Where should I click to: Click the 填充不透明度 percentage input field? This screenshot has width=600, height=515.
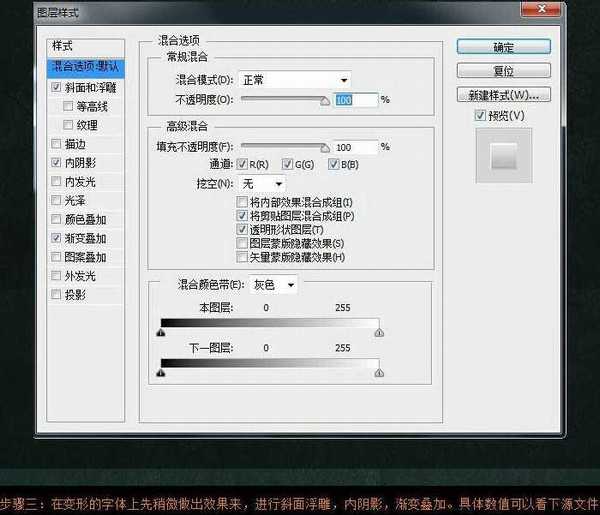pyautogui.click(x=356, y=147)
